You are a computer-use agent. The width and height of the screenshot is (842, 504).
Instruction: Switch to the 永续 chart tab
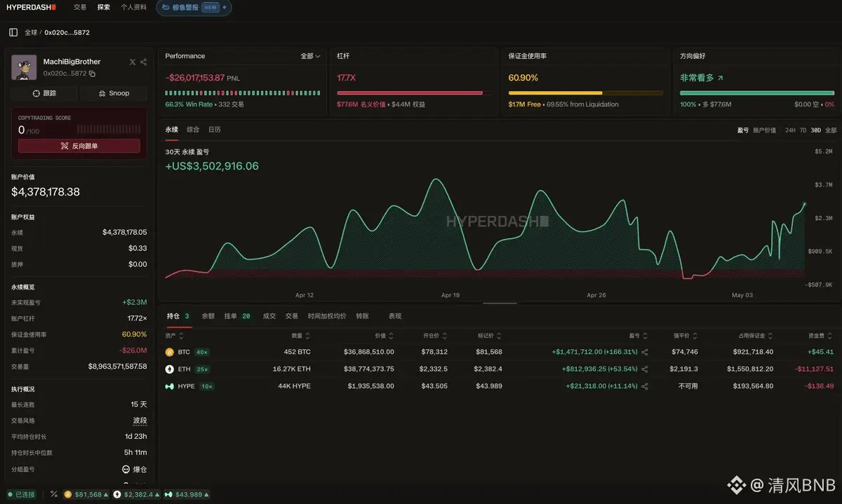pos(172,130)
